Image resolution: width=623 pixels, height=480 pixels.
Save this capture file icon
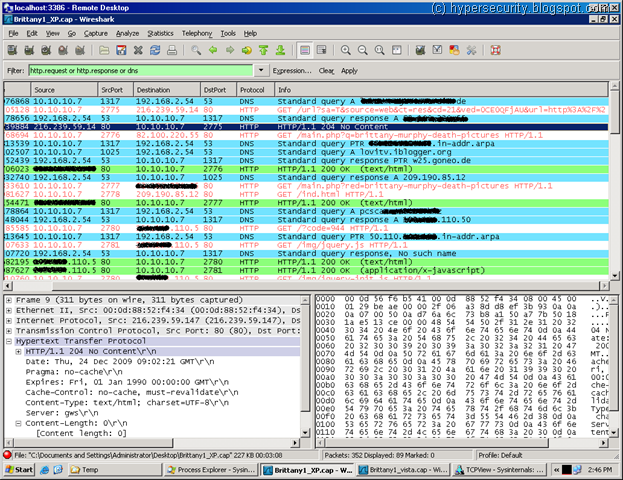[121, 50]
